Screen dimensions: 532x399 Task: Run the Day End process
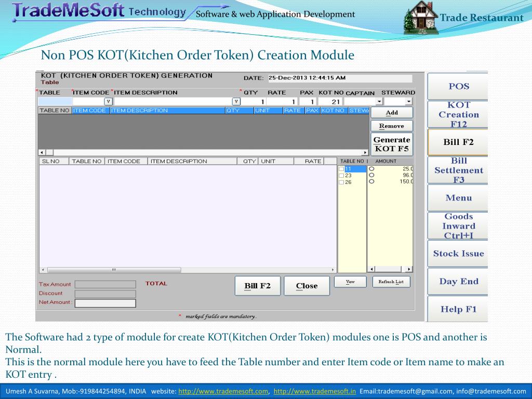(x=458, y=281)
